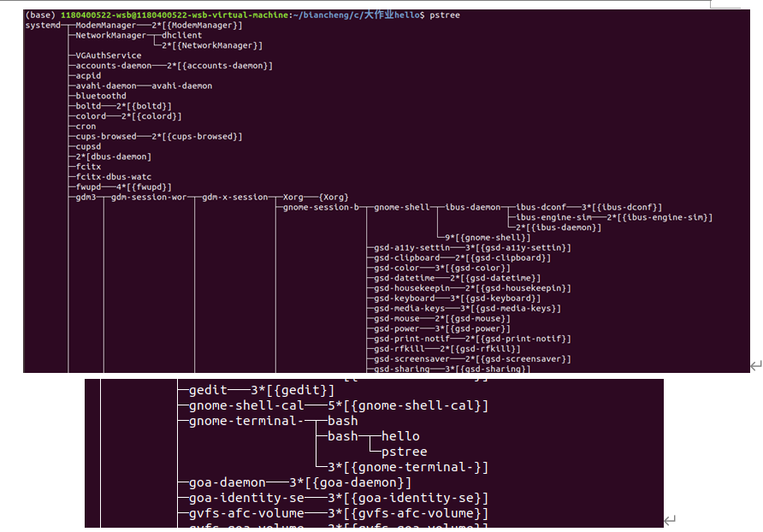Select the systemd root node
This screenshot has width=763, height=532.
(43, 26)
